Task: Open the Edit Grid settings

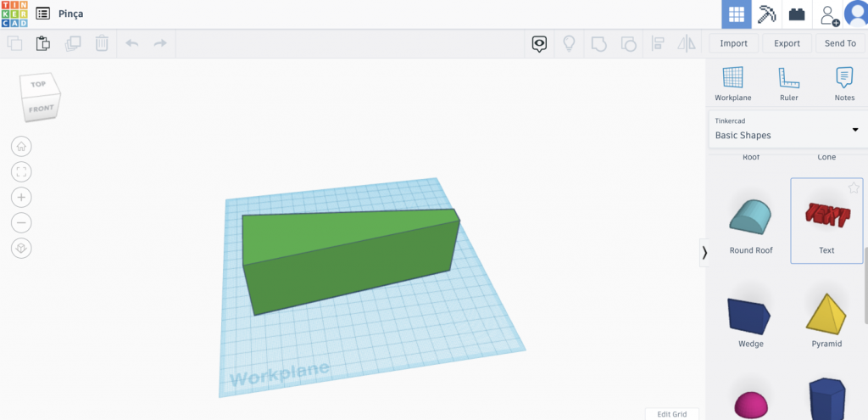Action: click(671, 414)
